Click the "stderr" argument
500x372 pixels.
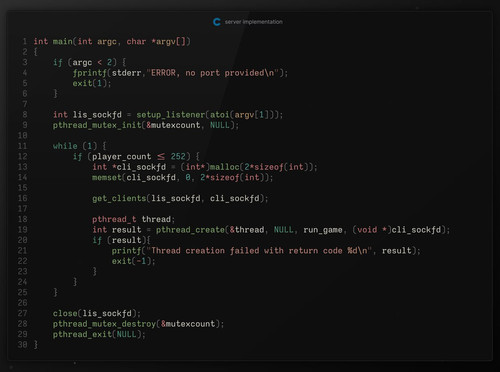(127, 73)
